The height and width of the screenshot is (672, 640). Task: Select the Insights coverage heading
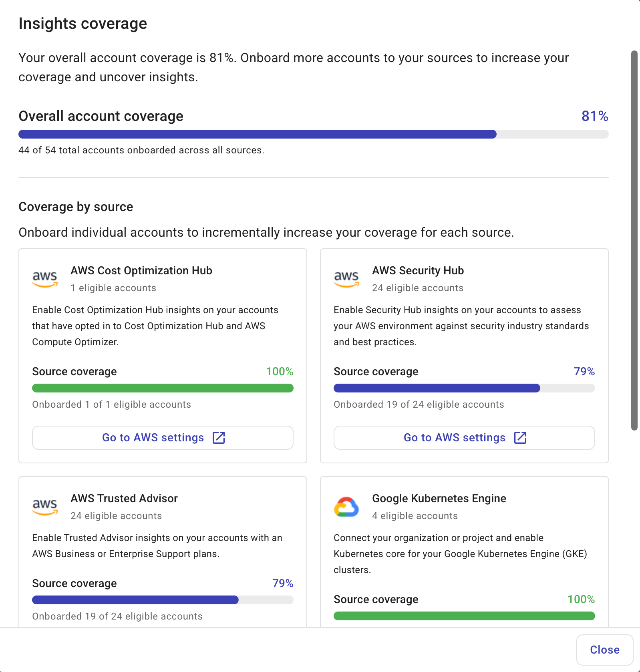click(x=83, y=23)
